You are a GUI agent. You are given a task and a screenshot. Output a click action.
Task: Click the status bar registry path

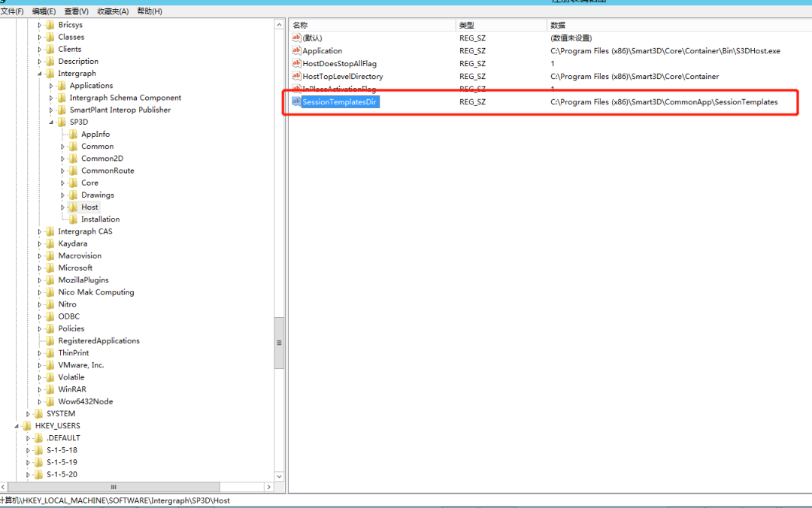[115, 500]
